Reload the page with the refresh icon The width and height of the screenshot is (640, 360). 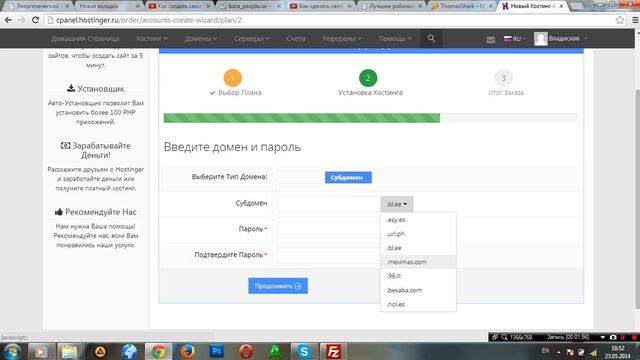point(36,20)
